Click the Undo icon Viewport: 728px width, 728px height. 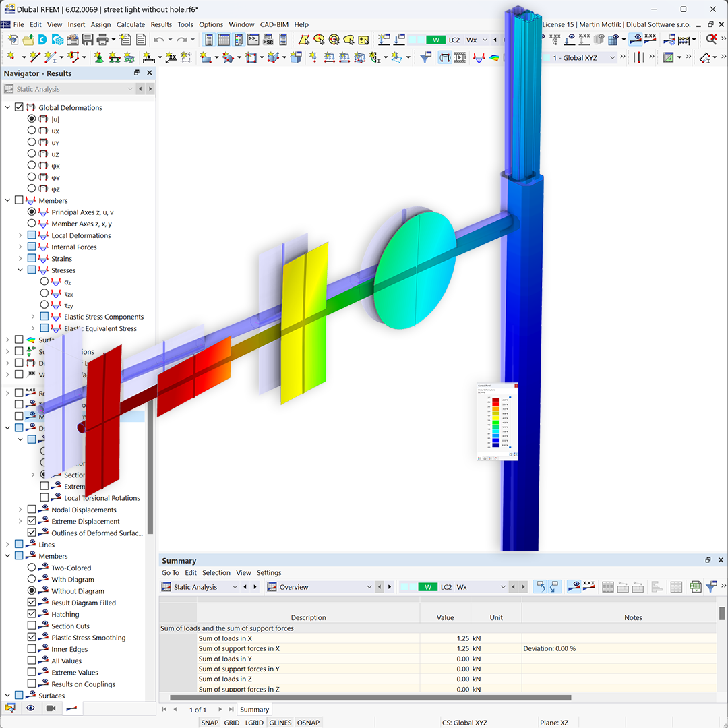point(158,39)
